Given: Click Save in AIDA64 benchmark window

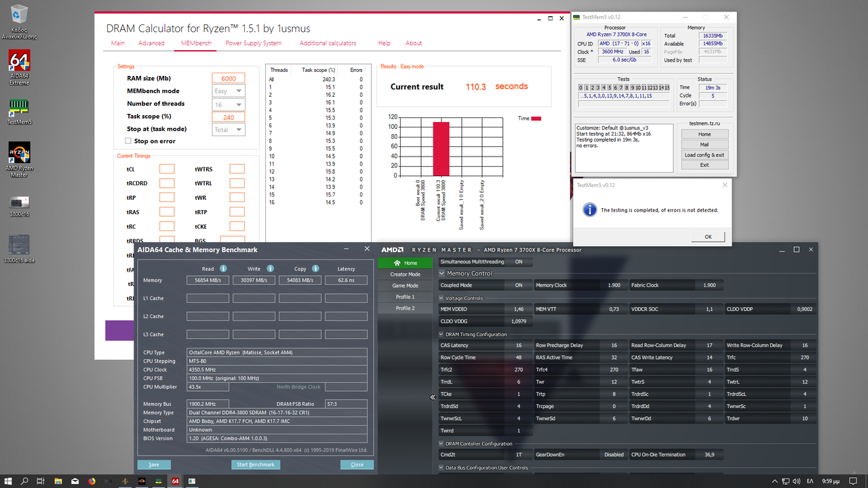Looking at the screenshot, I should (154, 464).
